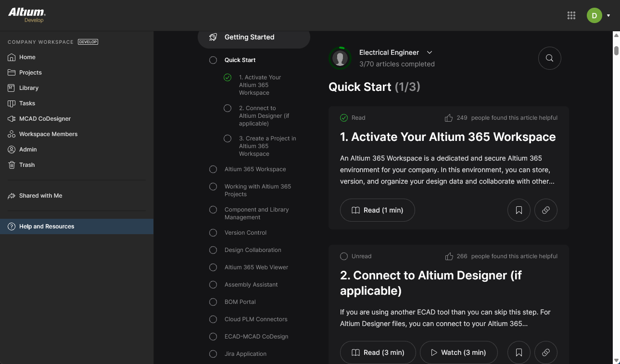This screenshot has height=364, width=620.
Task: Click the MCAD CoDesigner sidebar icon
Action: click(x=12, y=119)
